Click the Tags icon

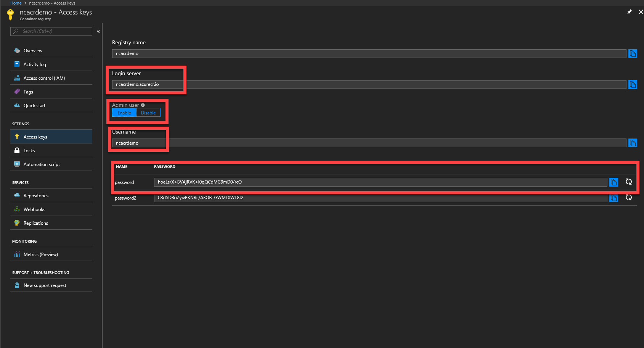point(17,92)
